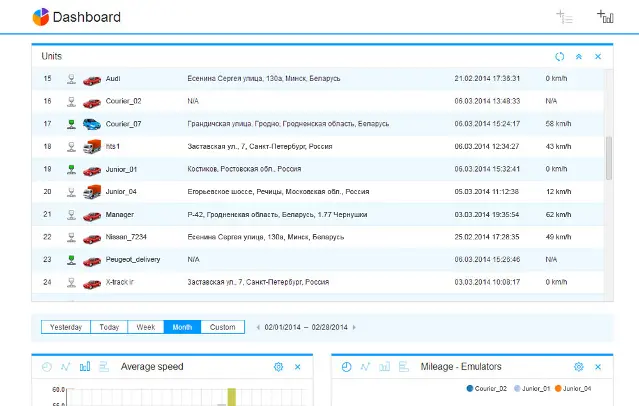The width and height of the screenshot is (639, 406).
Task: Switch Mileage - Emulators to line chart
Action: coord(365,367)
